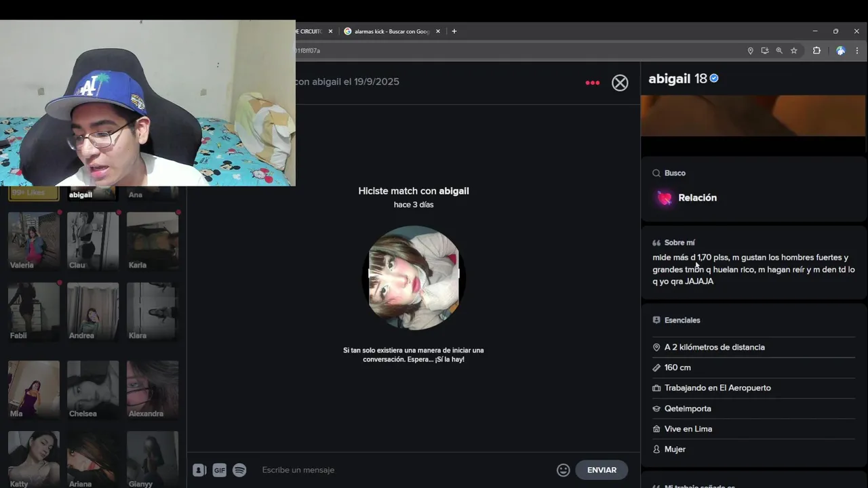Open the three-dot chat options menu
The image size is (868, 488).
point(592,83)
